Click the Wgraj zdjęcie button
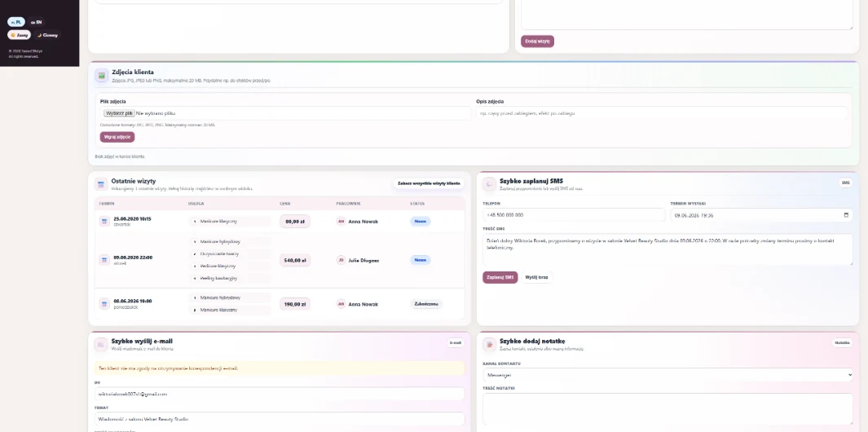The height and width of the screenshot is (432, 868). [117, 137]
